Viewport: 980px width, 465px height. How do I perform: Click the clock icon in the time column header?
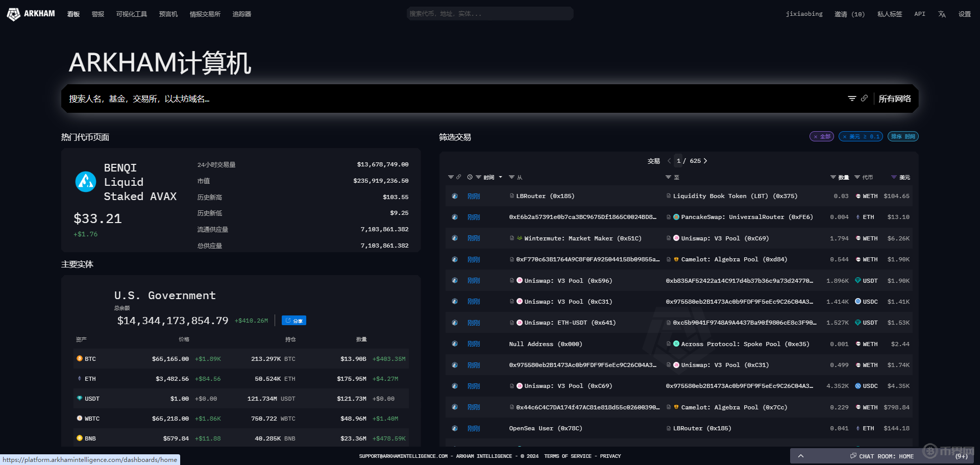pyautogui.click(x=470, y=177)
